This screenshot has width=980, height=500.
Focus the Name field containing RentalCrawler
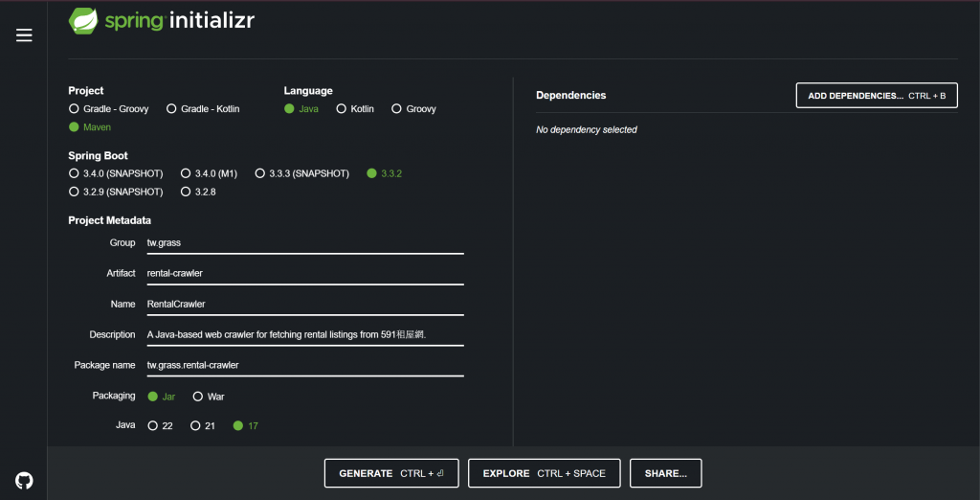[305, 305]
